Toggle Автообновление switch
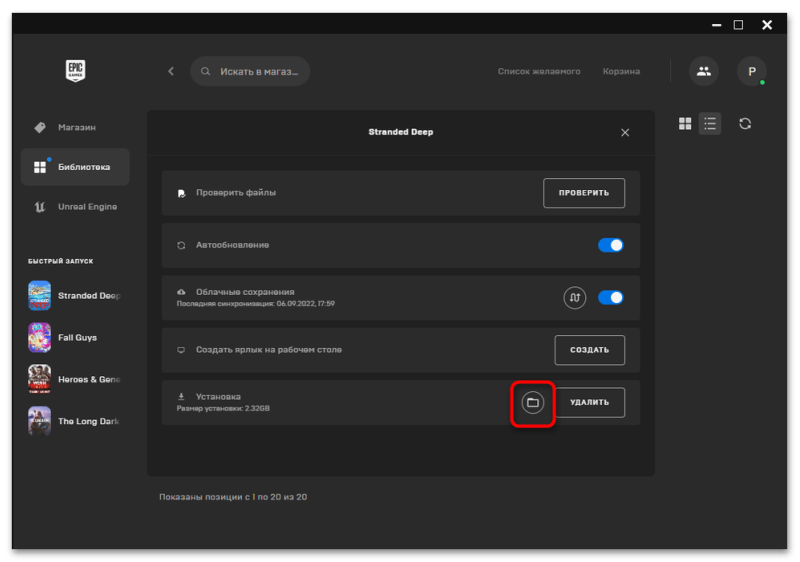The height and width of the screenshot is (562, 800). click(x=611, y=245)
